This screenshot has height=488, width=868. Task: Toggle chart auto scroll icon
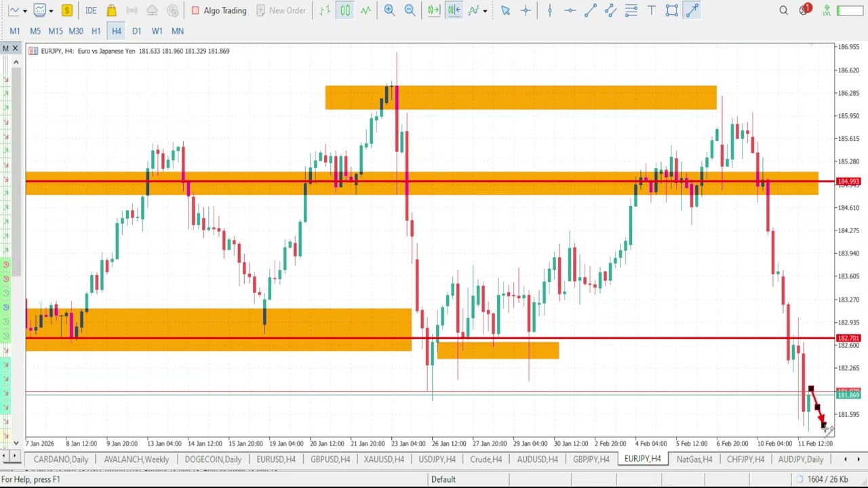tap(434, 10)
